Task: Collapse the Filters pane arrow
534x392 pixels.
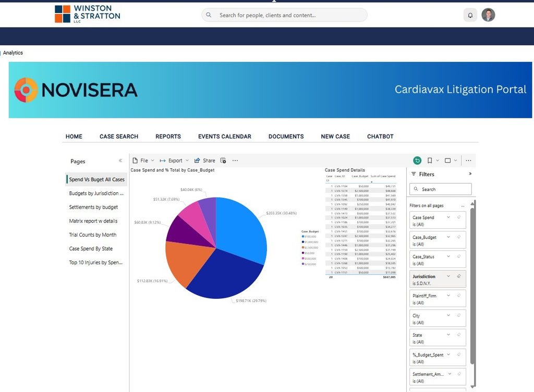Action: [470, 174]
